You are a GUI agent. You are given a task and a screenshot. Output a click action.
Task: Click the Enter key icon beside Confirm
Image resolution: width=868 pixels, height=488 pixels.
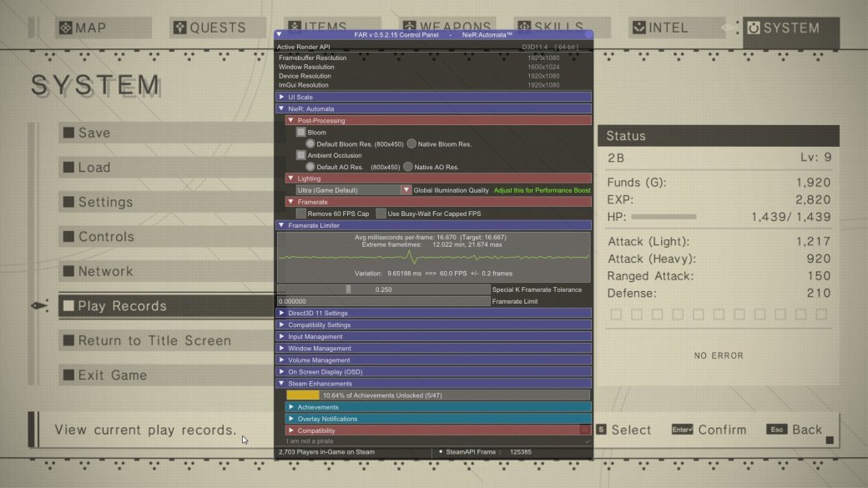[682, 430]
